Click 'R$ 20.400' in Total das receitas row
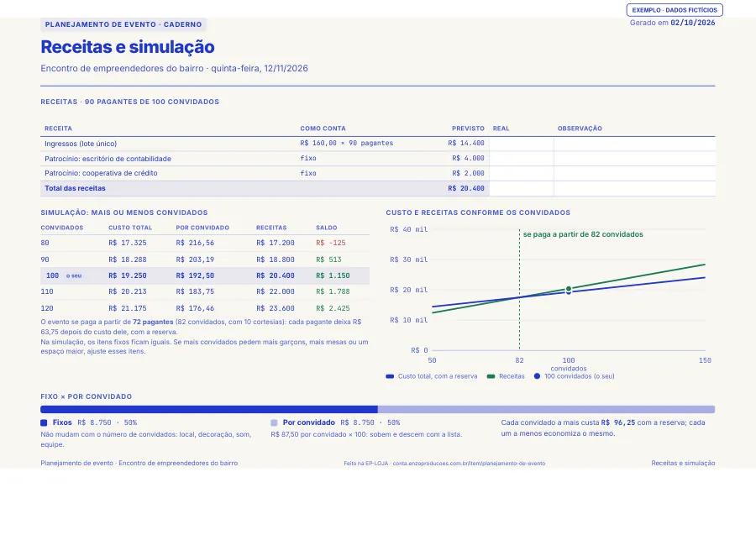The image size is (756, 535). pos(465,188)
